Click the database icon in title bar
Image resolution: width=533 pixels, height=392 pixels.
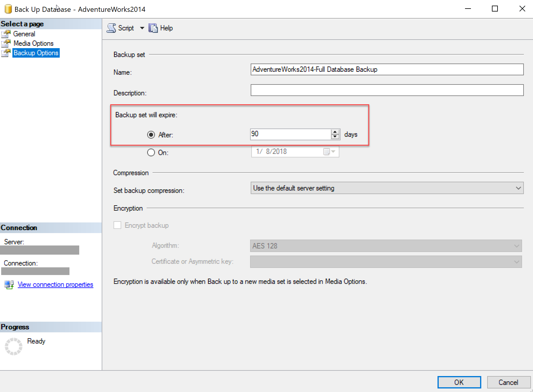[x=8, y=9]
